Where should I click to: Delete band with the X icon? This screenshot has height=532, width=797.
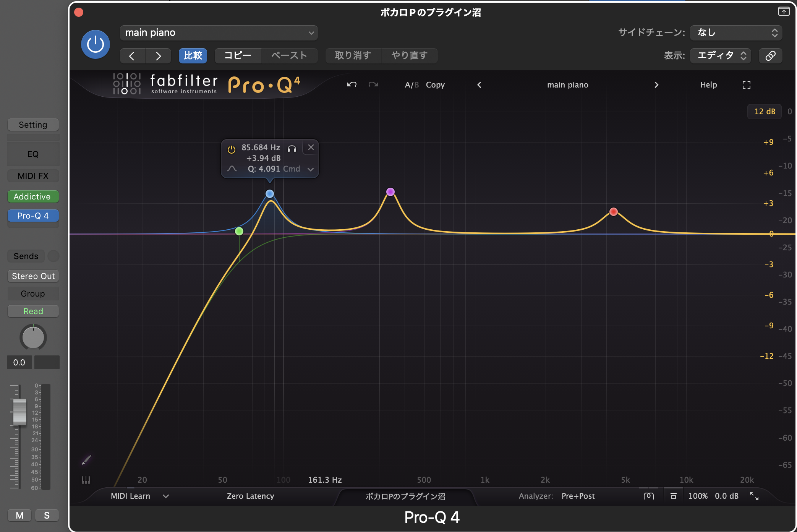point(311,147)
